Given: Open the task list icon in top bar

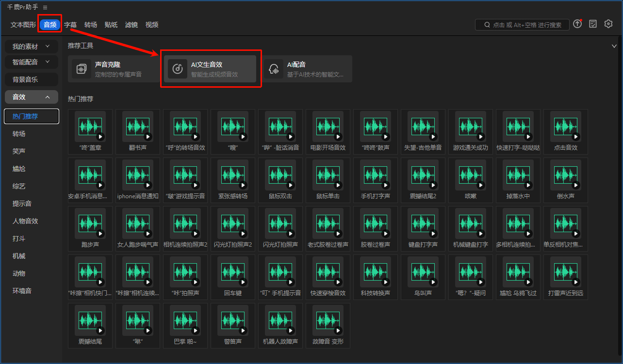Looking at the screenshot, I should (x=593, y=23).
